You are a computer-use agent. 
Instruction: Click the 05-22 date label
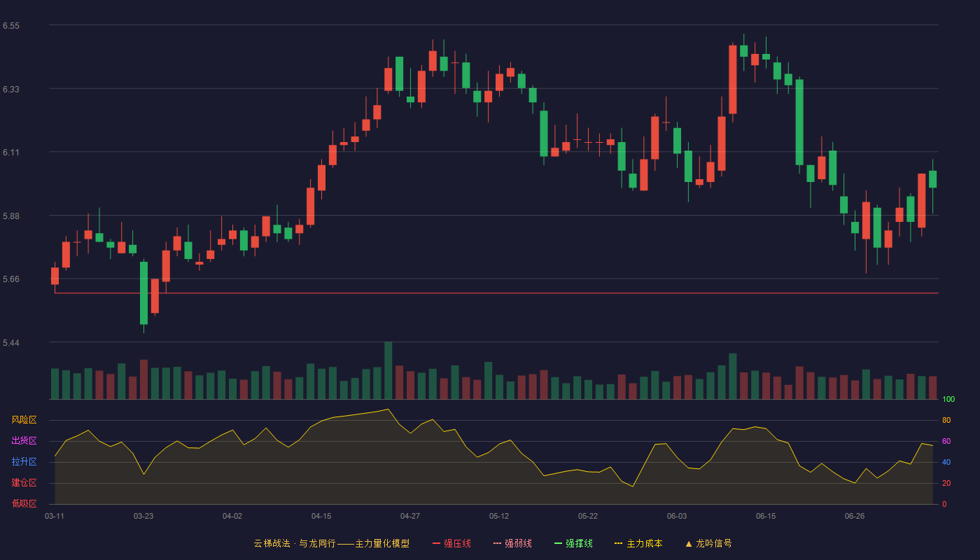coord(588,516)
